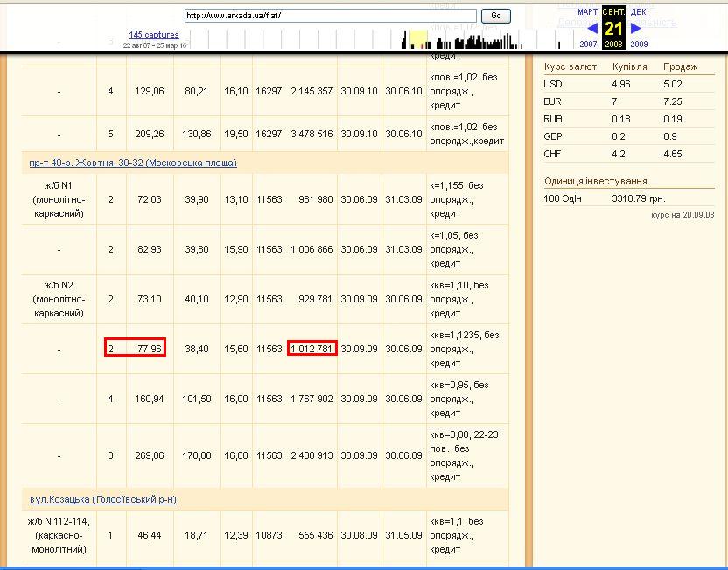Viewport: 728px width, 570px height.
Task: Select the ДЕК. month link
Action: (640, 12)
